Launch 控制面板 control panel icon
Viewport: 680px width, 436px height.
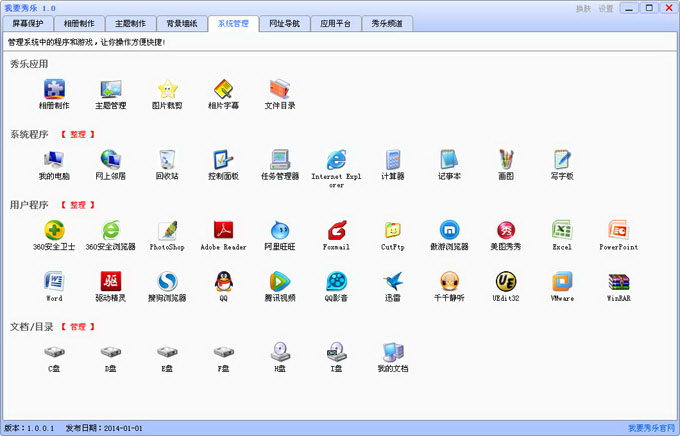(x=223, y=160)
